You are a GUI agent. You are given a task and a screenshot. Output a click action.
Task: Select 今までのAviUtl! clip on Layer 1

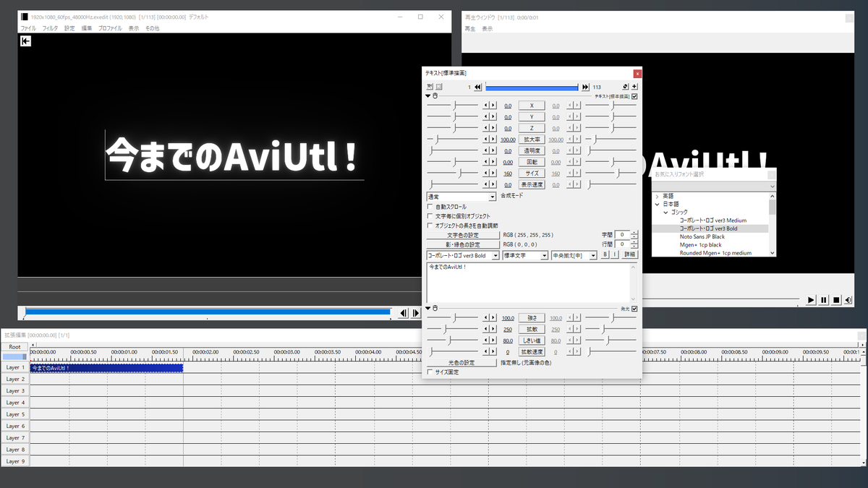(106, 368)
